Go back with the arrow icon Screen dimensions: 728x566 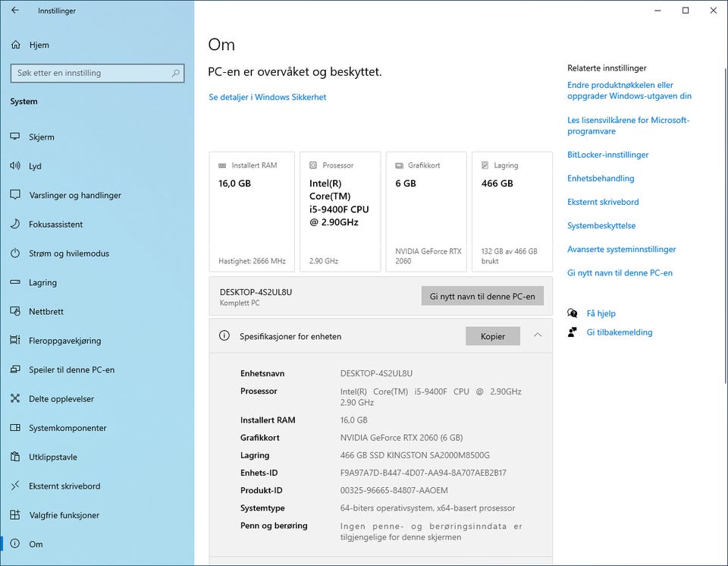pos(15,10)
